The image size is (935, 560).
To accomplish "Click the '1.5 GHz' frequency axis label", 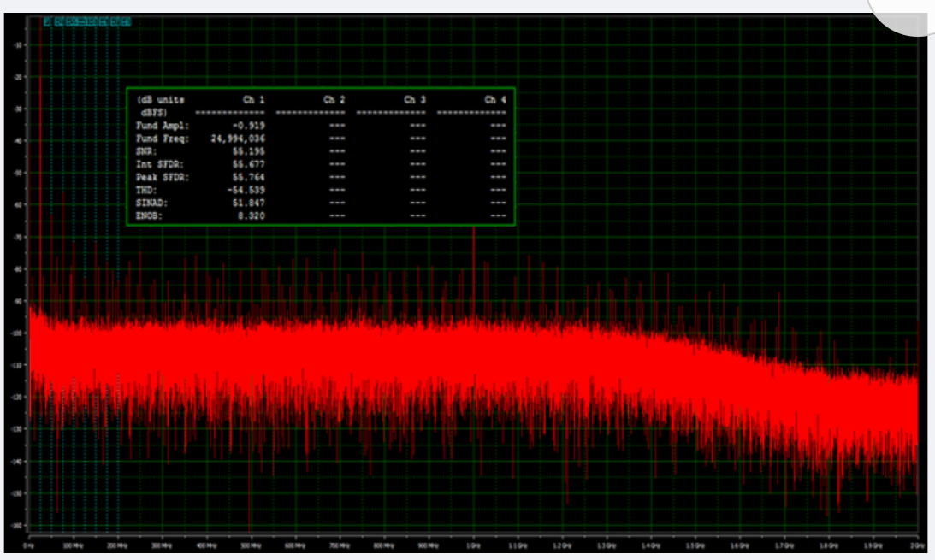I will tap(695, 545).
